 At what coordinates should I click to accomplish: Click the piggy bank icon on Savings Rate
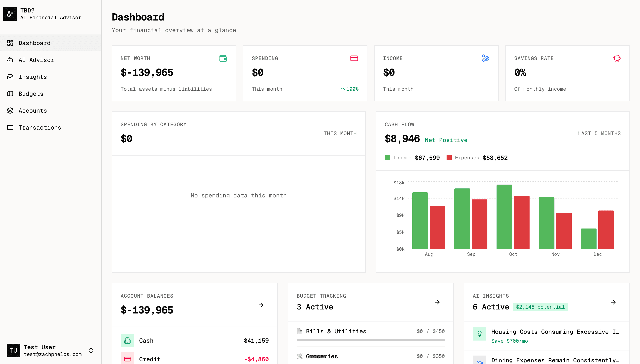click(x=617, y=58)
